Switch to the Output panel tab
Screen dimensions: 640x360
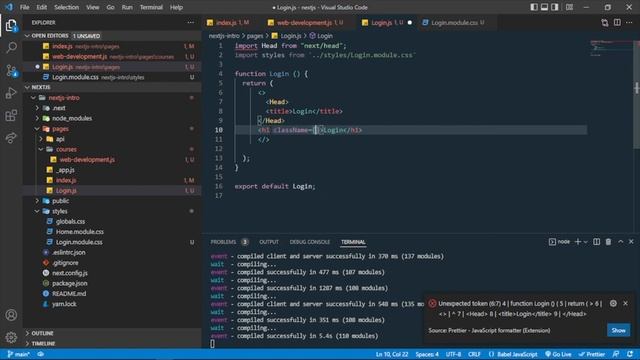click(x=269, y=242)
